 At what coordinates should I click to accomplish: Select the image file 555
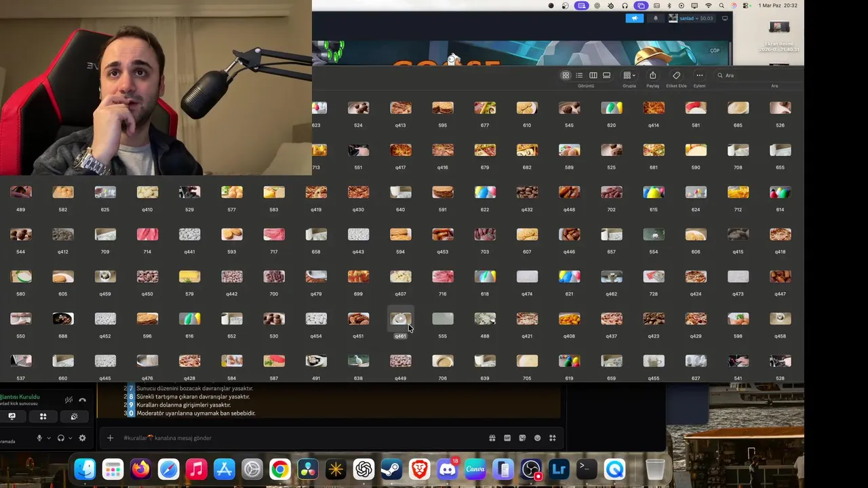point(443,319)
